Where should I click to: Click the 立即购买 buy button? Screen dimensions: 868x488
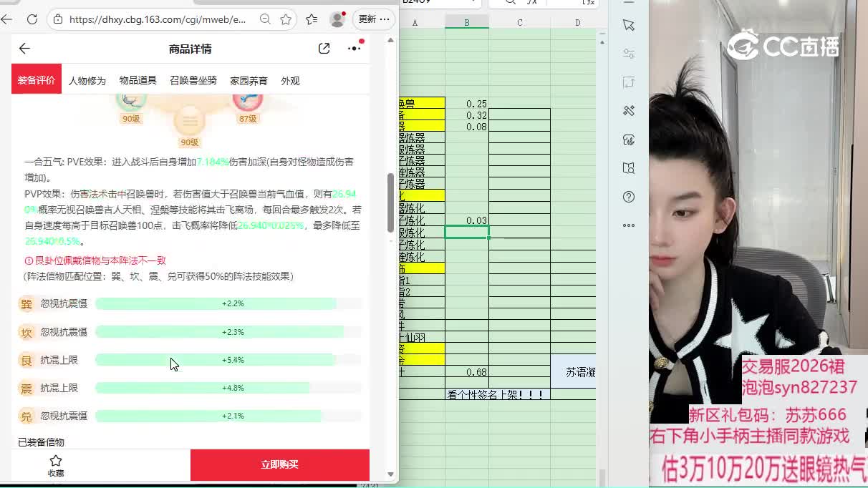(x=280, y=465)
